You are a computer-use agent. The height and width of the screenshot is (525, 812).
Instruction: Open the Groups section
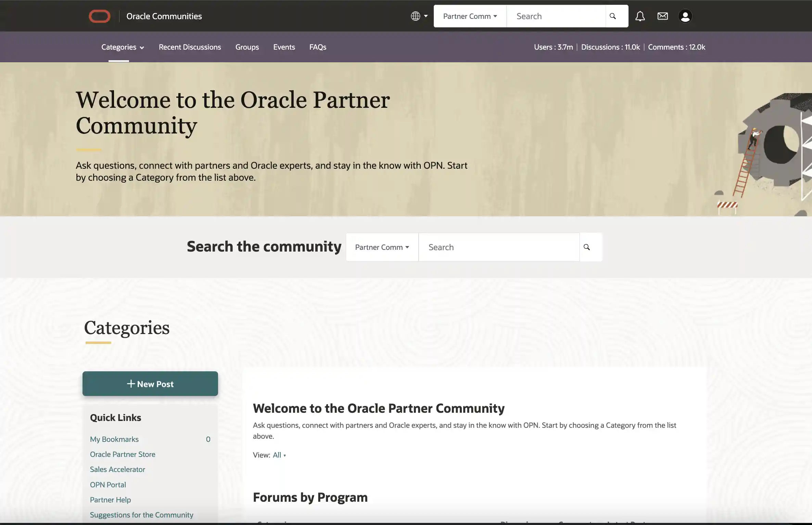click(247, 47)
